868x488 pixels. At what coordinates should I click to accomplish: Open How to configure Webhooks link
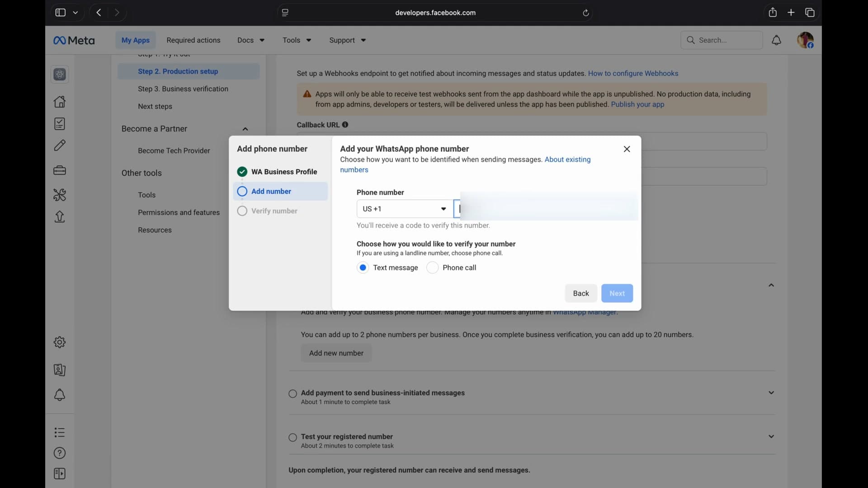(x=633, y=74)
